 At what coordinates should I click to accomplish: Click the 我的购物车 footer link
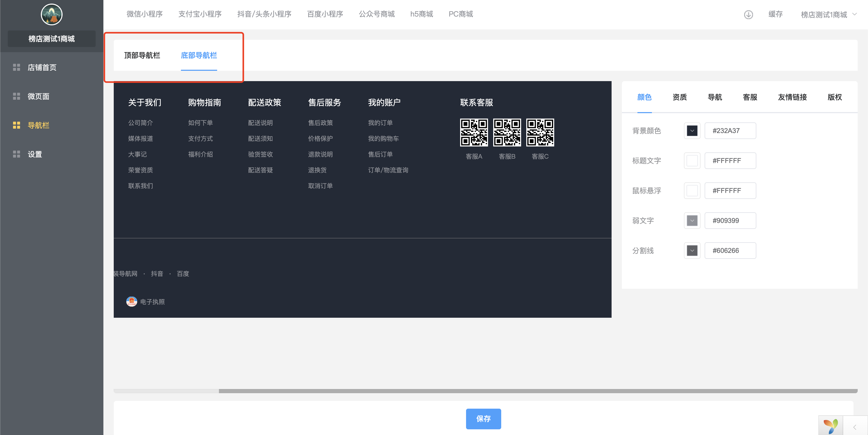[383, 138]
